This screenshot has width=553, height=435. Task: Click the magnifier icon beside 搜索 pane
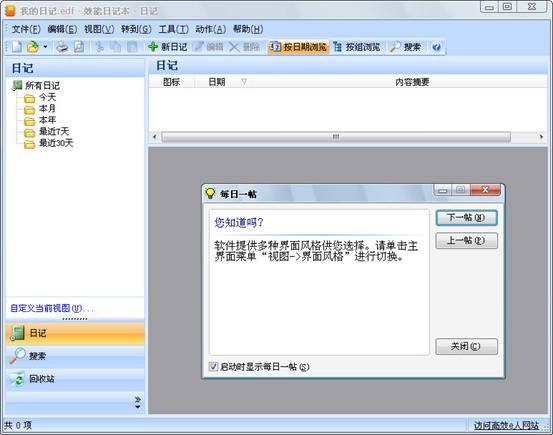click(17, 356)
